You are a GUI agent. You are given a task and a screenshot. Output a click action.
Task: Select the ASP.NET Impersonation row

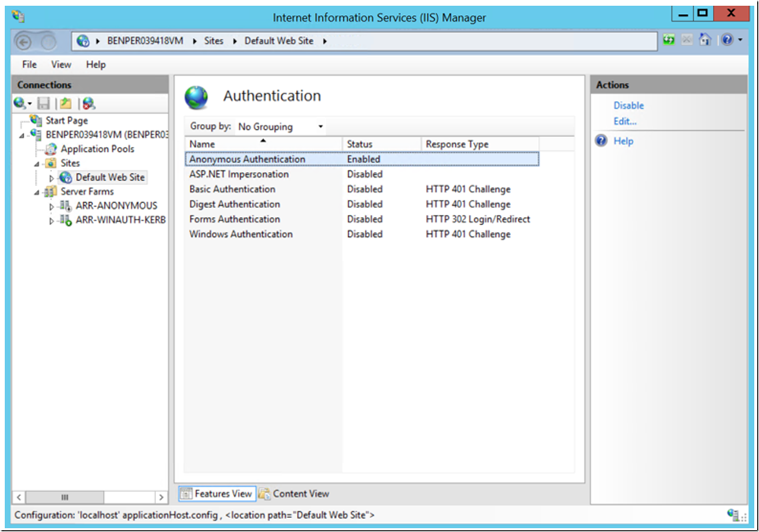click(362, 174)
